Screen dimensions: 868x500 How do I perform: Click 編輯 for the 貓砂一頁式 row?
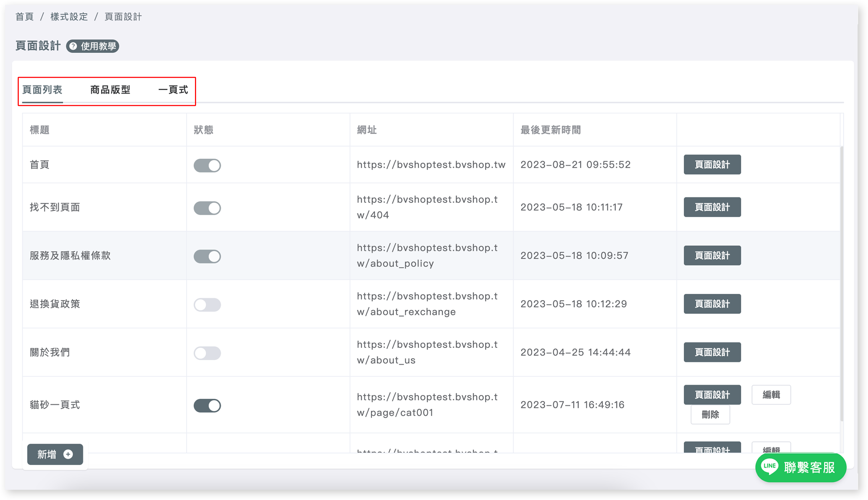coord(771,395)
